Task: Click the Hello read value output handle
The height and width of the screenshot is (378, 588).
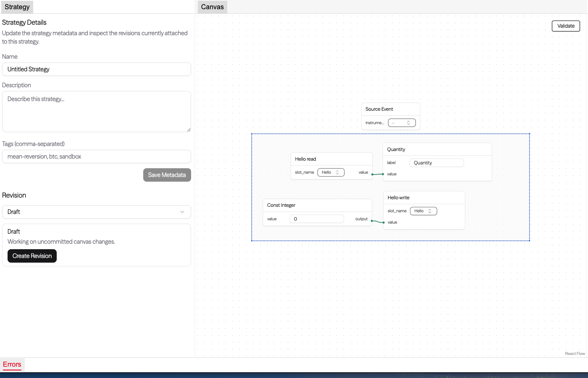Action: [373, 175]
